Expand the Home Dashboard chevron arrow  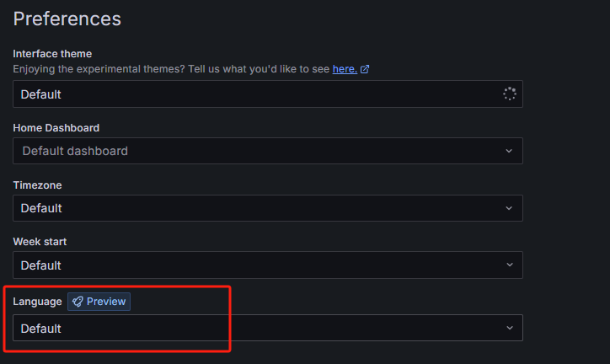tap(509, 151)
